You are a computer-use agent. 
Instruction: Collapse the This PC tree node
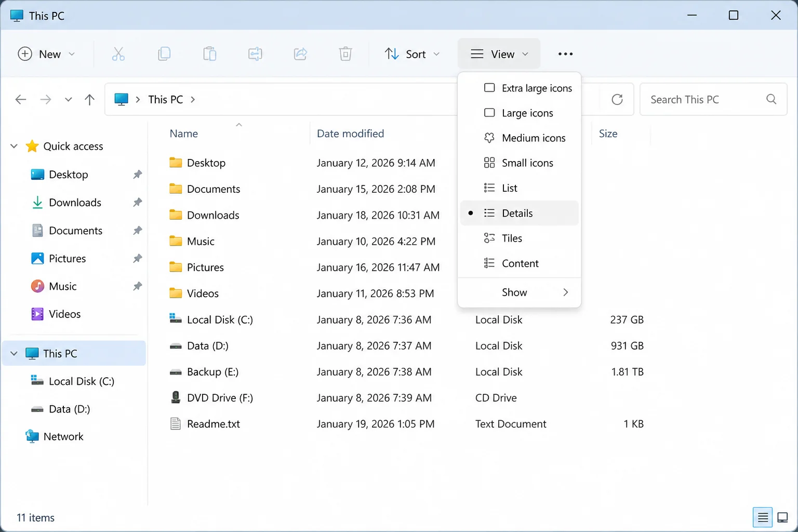(14, 353)
